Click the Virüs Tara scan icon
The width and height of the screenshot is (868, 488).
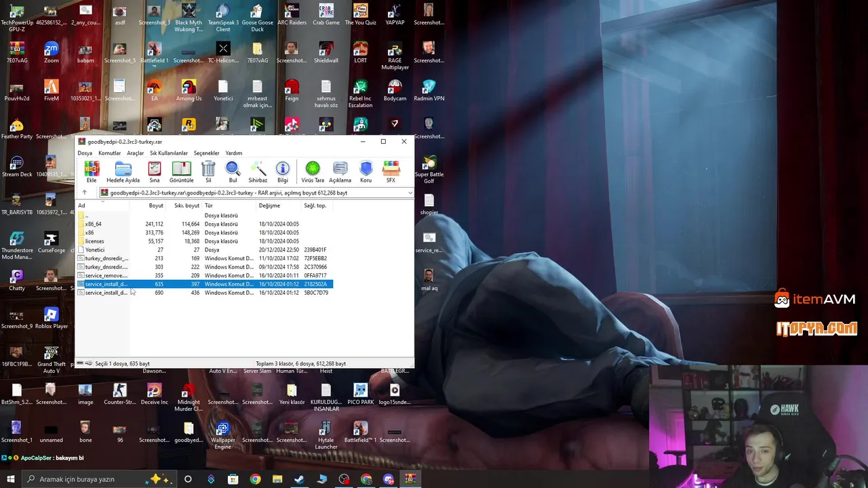(x=313, y=172)
